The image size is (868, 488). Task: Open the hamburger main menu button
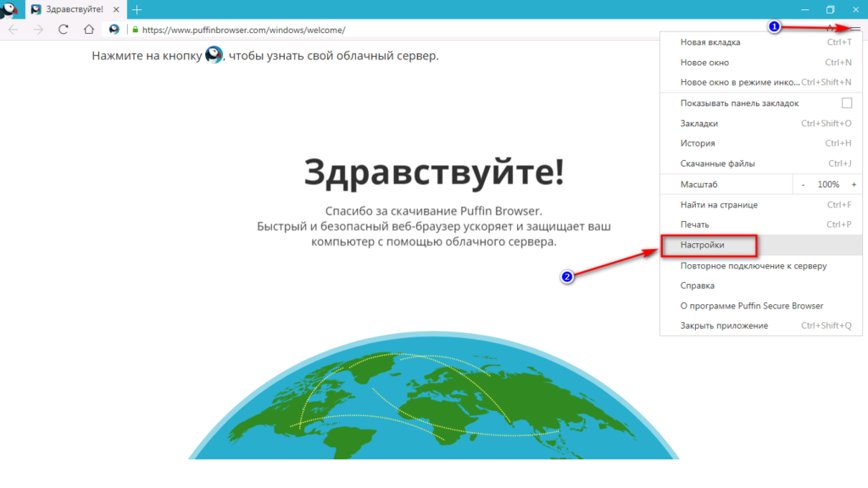click(855, 29)
